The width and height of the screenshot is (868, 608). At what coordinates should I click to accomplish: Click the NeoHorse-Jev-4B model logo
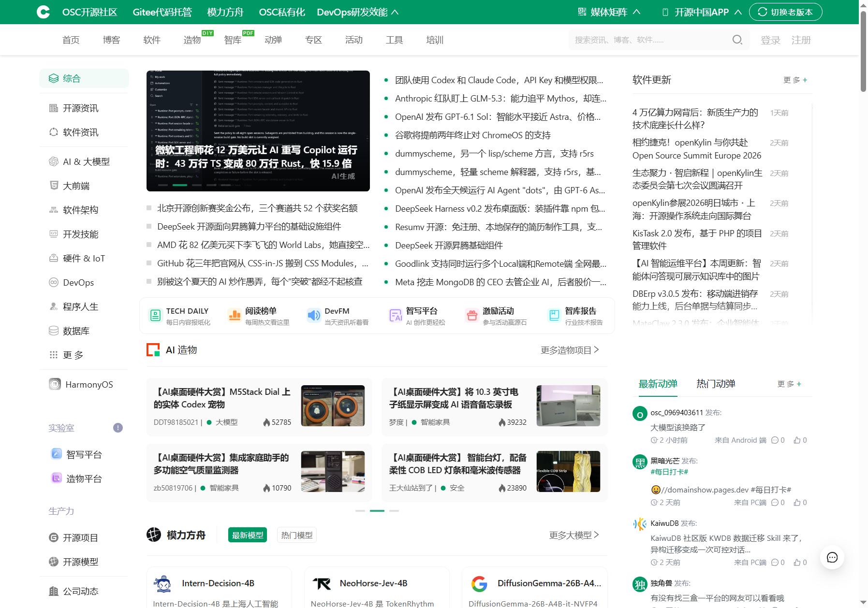click(321, 584)
